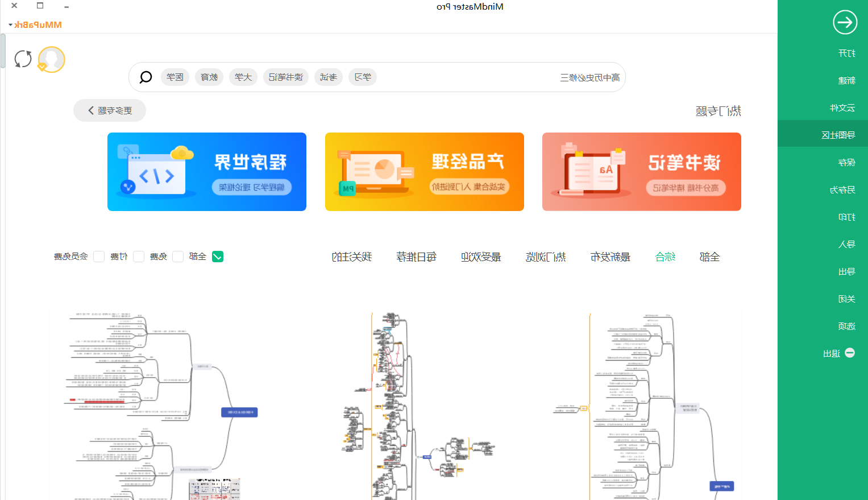The width and height of the screenshot is (868, 500).
Task: Switch to the 每日推荐 tab
Action: [x=417, y=257]
